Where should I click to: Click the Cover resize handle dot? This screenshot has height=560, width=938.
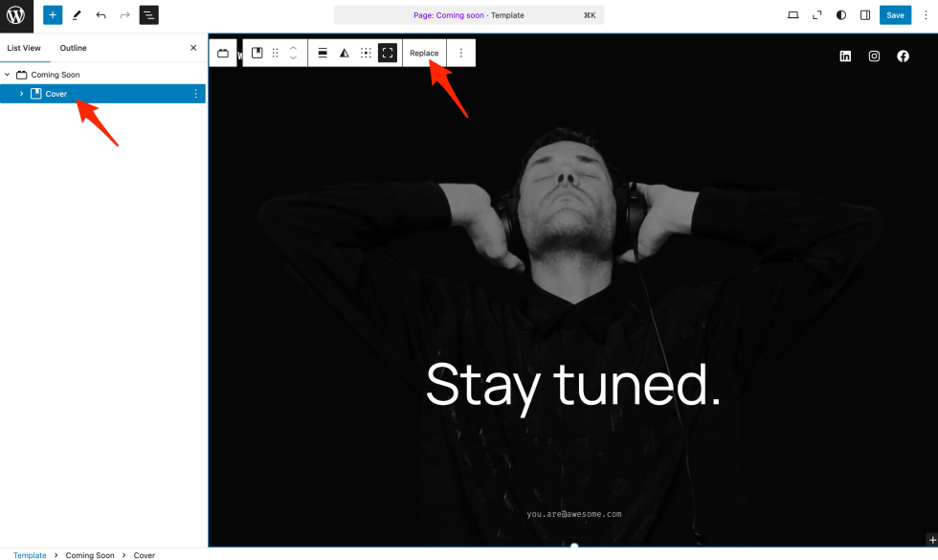tap(574, 546)
